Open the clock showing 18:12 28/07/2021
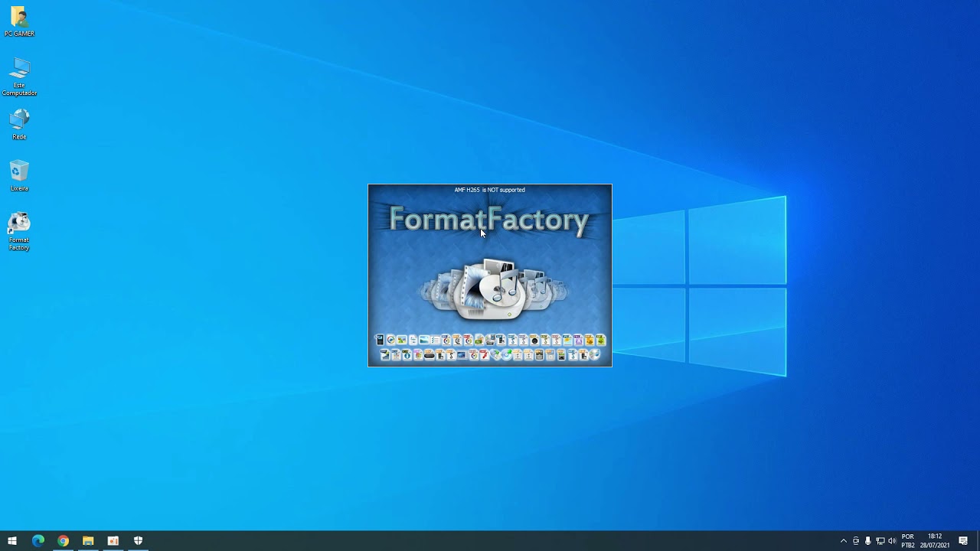Image resolution: width=980 pixels, height=551 pixels. tap(935, 541)
